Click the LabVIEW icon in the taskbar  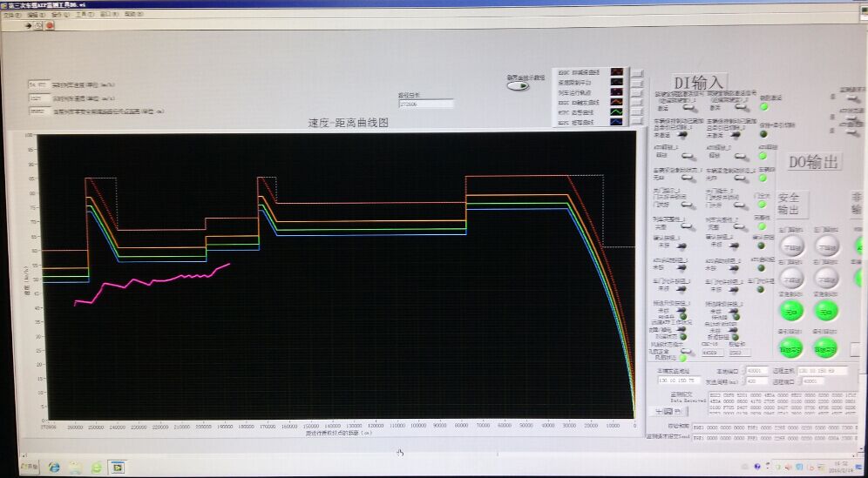(x=117, y=467)
